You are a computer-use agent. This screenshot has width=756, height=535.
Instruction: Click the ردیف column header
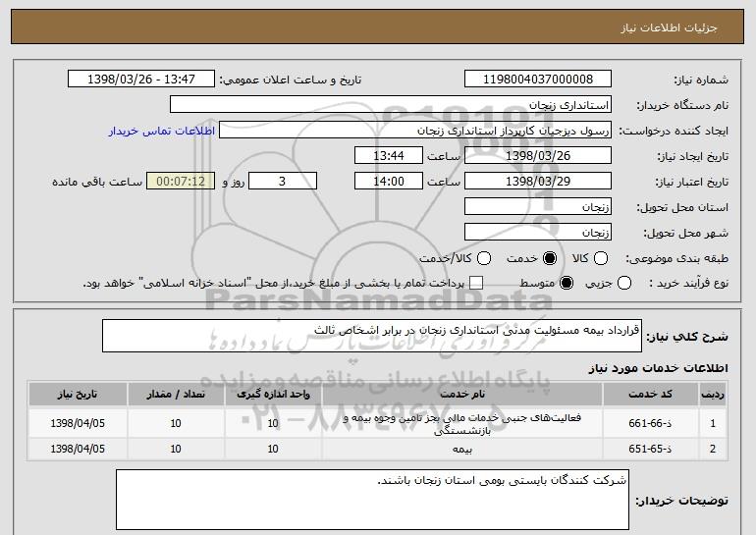(713, 395)
